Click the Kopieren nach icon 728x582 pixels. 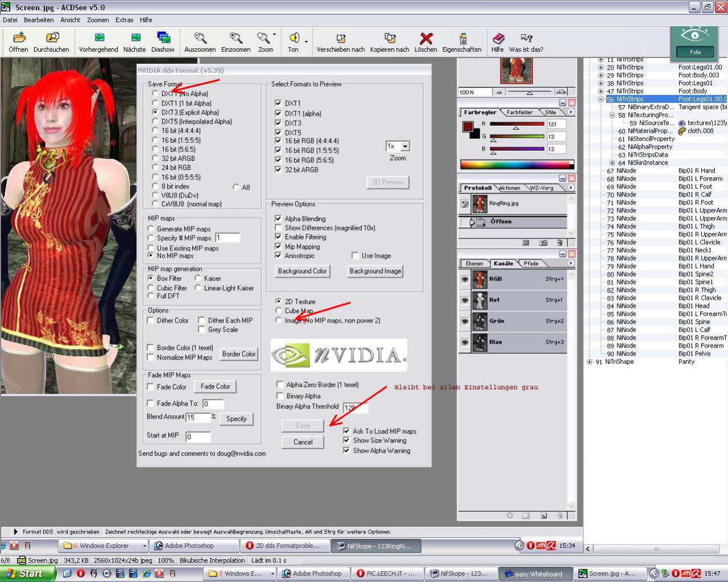tap(389, 39)
